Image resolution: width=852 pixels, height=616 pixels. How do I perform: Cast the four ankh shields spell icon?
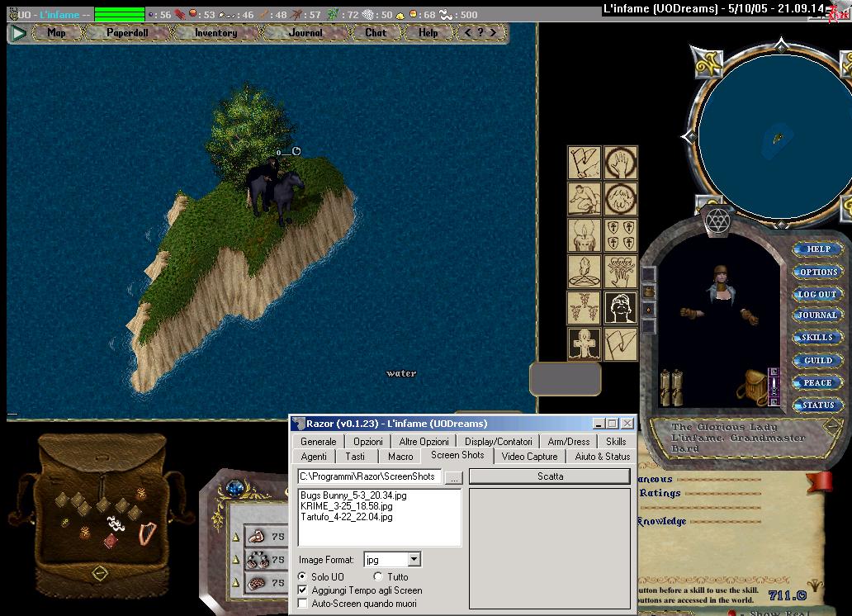click(621, 235)
